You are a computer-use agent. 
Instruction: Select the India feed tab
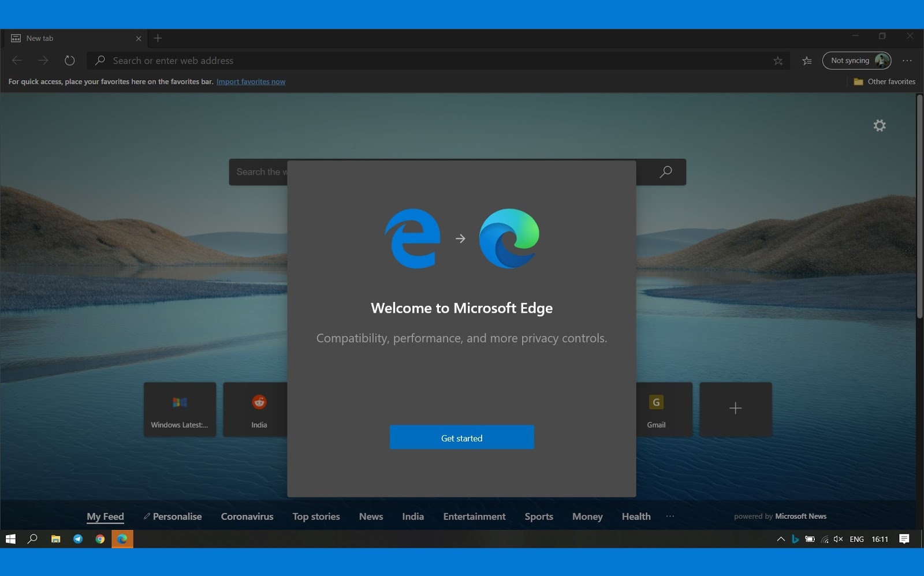pyautogui.click(x=413, y=517)
